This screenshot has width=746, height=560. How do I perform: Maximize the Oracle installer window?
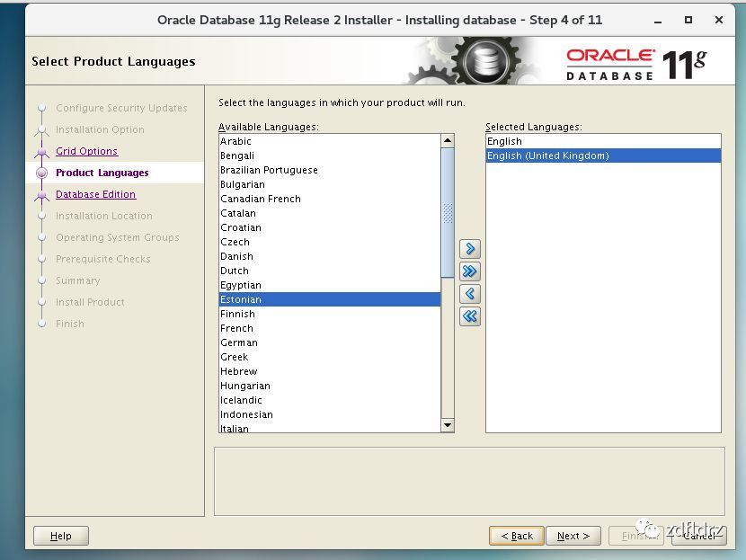688,20
